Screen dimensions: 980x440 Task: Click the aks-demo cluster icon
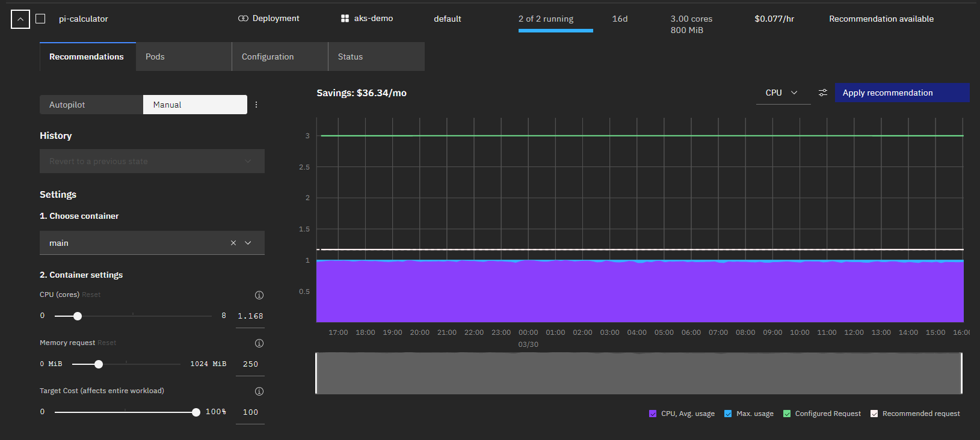345,19
